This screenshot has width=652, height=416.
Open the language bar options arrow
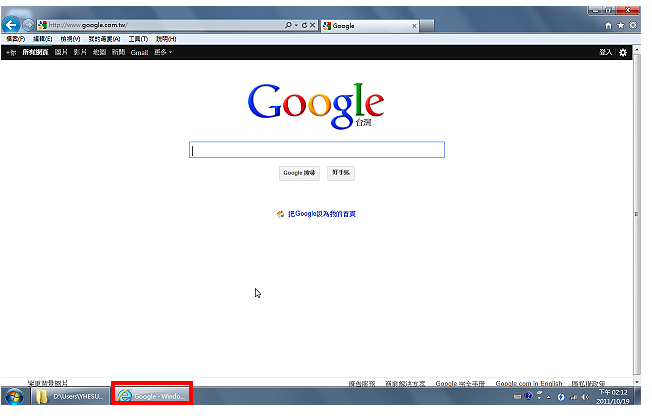click(x=539, y=396)
